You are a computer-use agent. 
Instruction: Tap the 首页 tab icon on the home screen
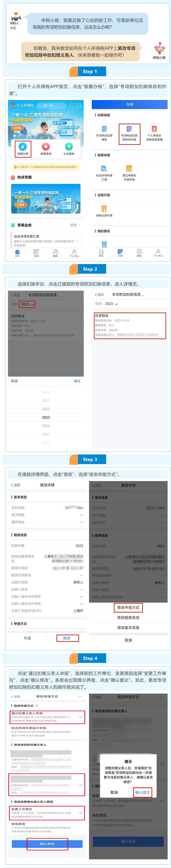pyautogui.click(x=17, y=252)
